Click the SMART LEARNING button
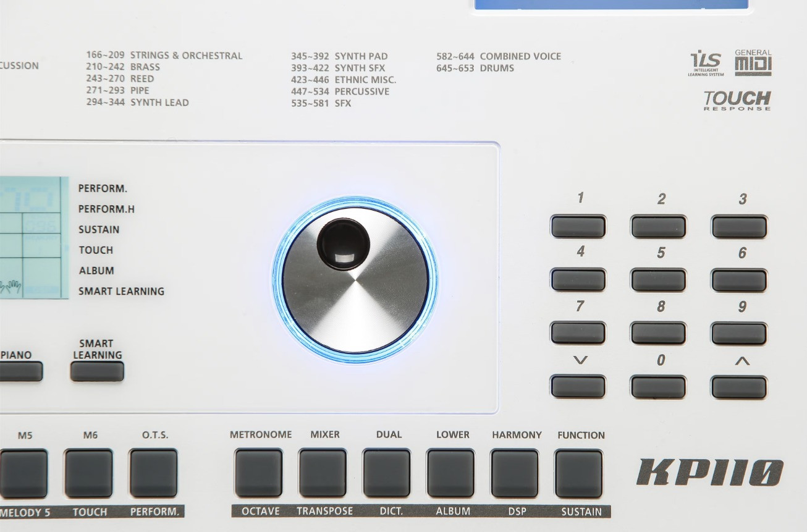This screenshot has width=807, height=532. [97, 371]
